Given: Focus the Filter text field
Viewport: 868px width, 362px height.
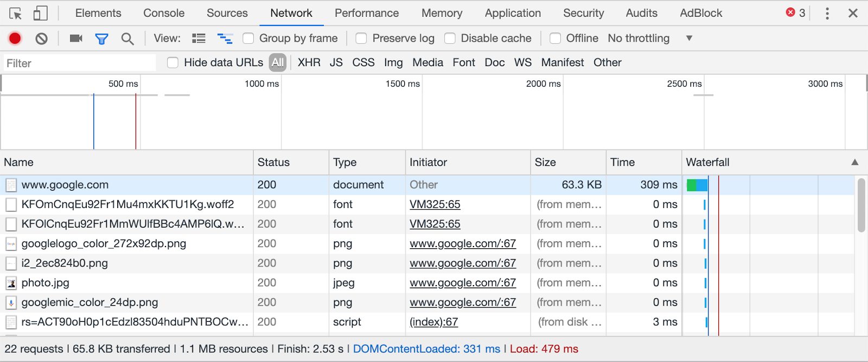Looking at the screenshot, I should click(x=80, y=63).
